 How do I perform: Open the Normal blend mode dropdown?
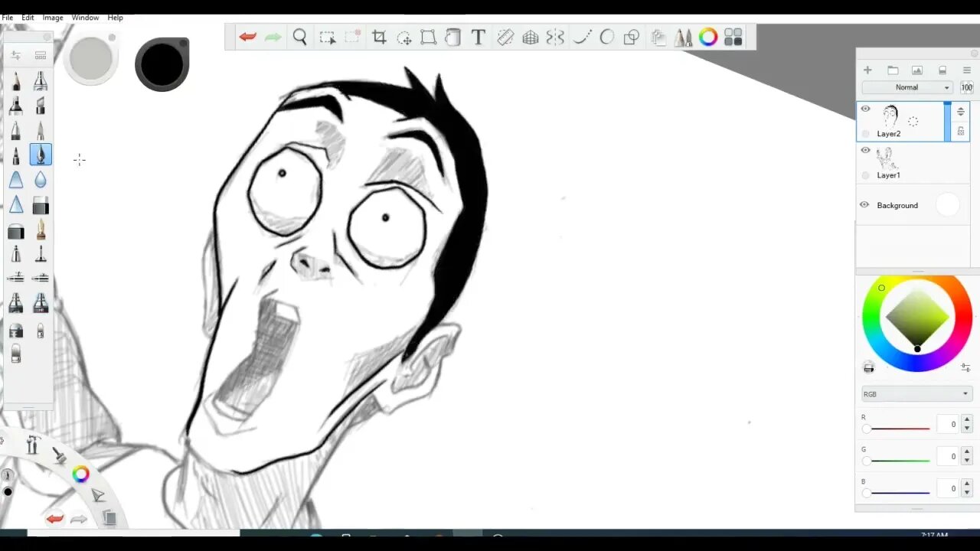click(907, 87)
